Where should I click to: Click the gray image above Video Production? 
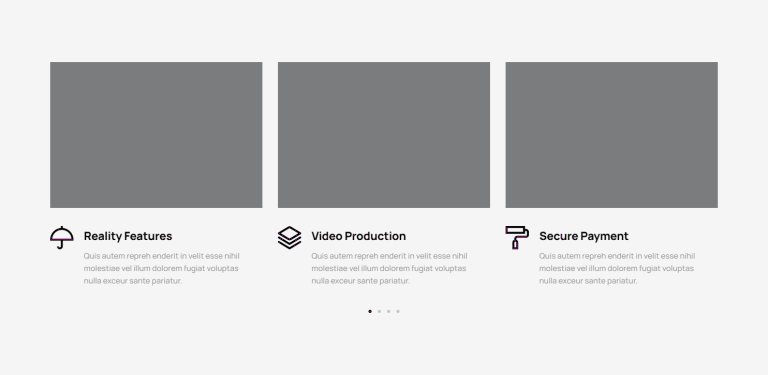(x=384, y=135)
